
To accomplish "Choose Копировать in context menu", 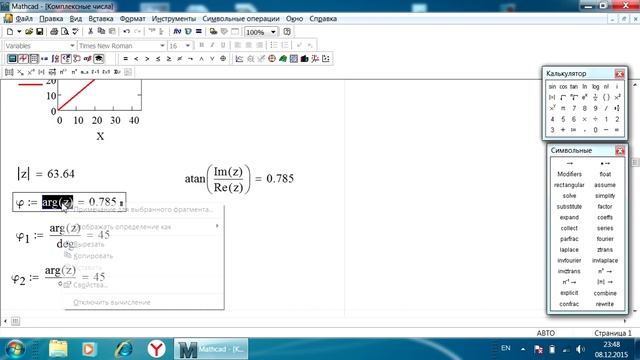I will (x=93, y=256).
